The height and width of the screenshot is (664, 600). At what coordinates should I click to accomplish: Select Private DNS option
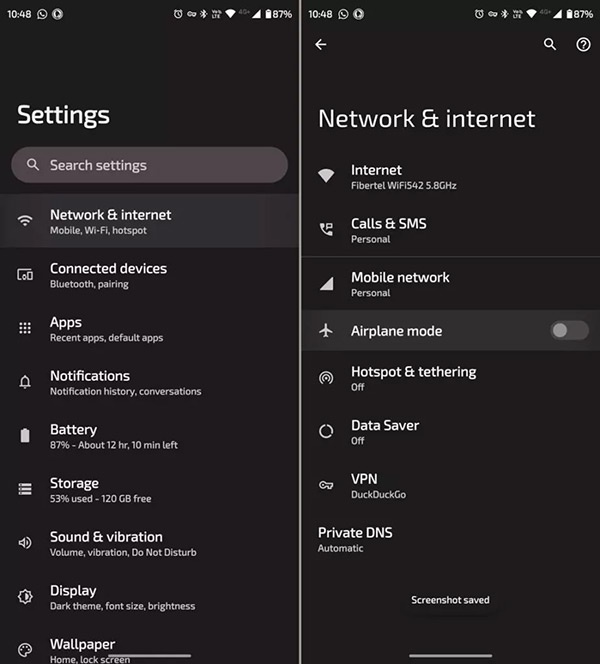(355, 539)
